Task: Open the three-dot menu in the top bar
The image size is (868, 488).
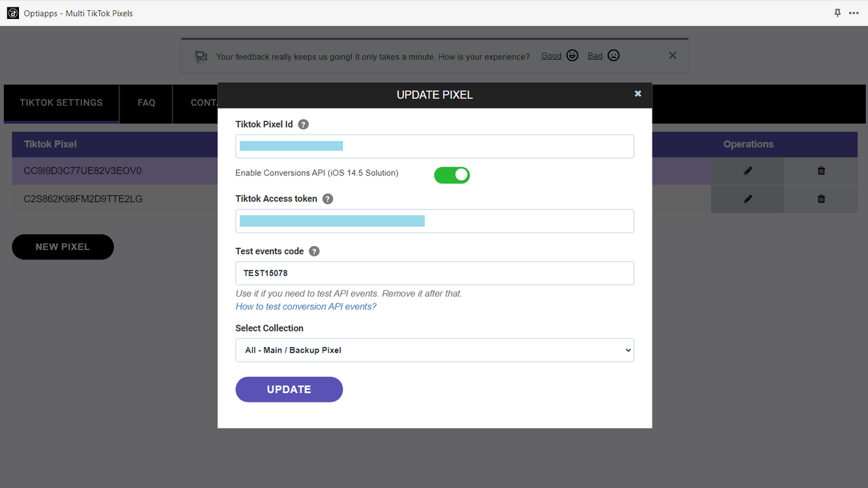Action: coord(854,13)
